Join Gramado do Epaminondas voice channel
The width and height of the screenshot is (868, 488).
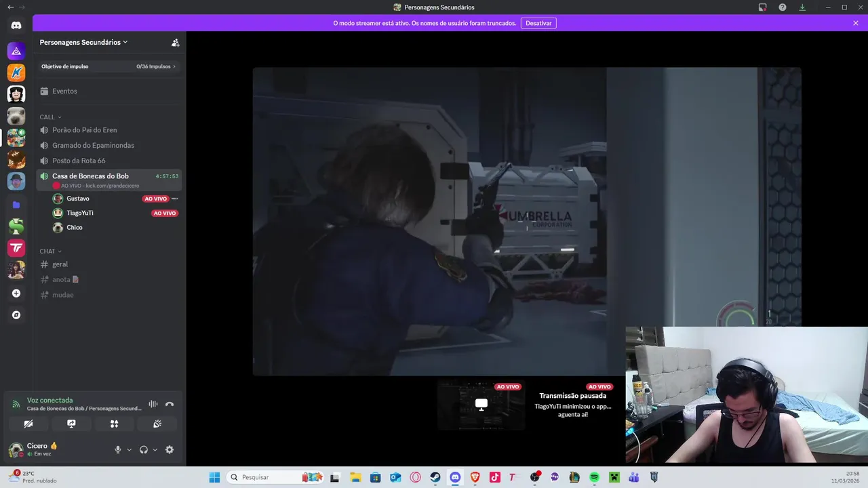109,145
